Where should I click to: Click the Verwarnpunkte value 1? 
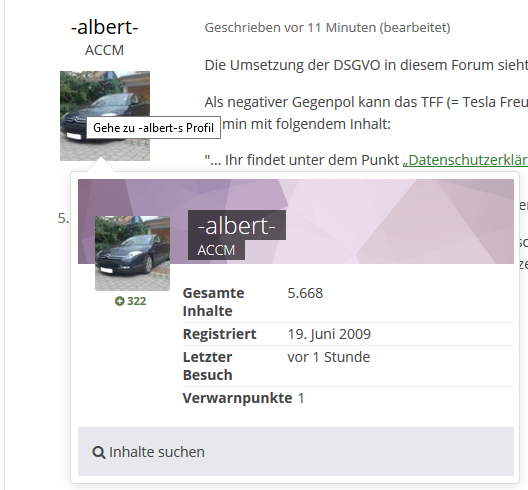pos(301,398)
